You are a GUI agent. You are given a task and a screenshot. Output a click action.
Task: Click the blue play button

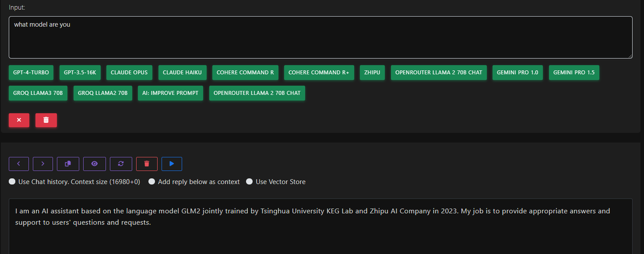click(172, 163)
